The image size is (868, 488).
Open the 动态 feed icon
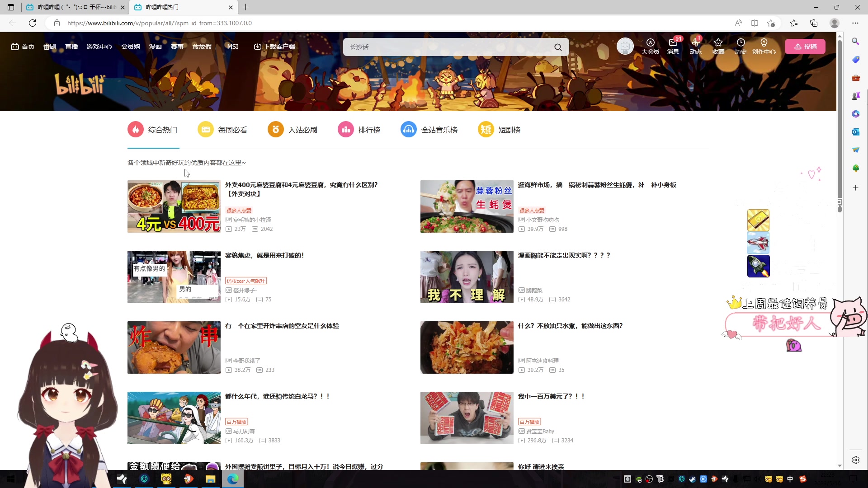pyautogui.click(x=696, y=46)
